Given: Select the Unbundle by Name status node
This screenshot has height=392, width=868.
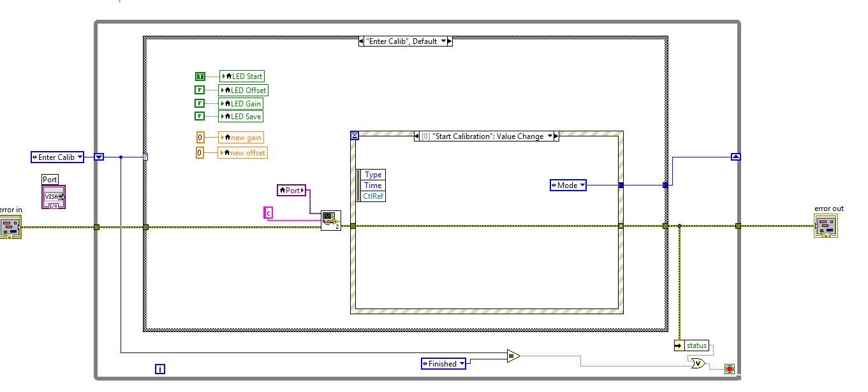Looking at the screenshot, I should [692, 345].
